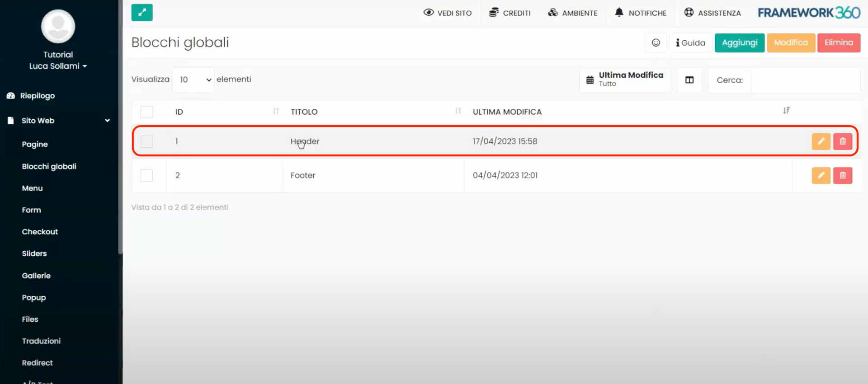Click the pencil edit icon for Footer row
Screen dimensions: 868x384
(x=821, y=175)
